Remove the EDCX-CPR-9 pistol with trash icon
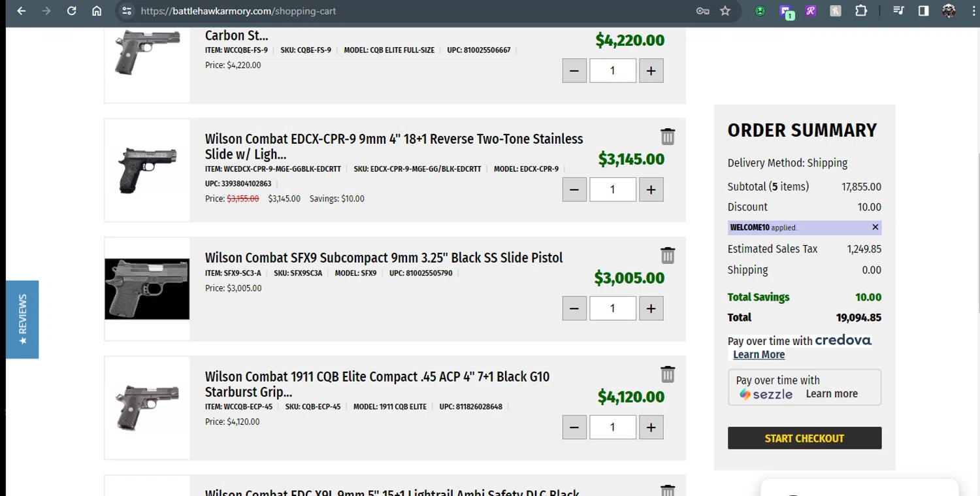The width and height of the screenshot is (980, 496). click(667, 137)
